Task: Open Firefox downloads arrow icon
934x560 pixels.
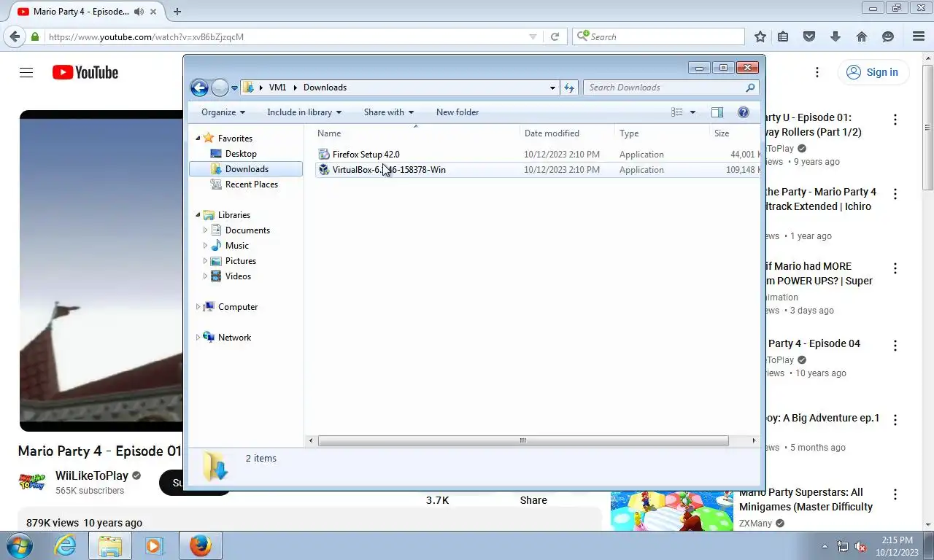Action: point(835,36)
